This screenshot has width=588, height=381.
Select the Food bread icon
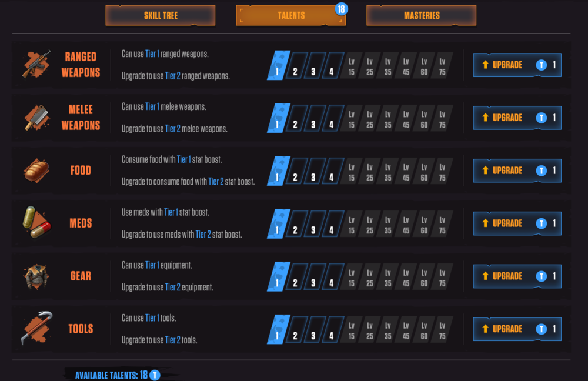point(36,171)
